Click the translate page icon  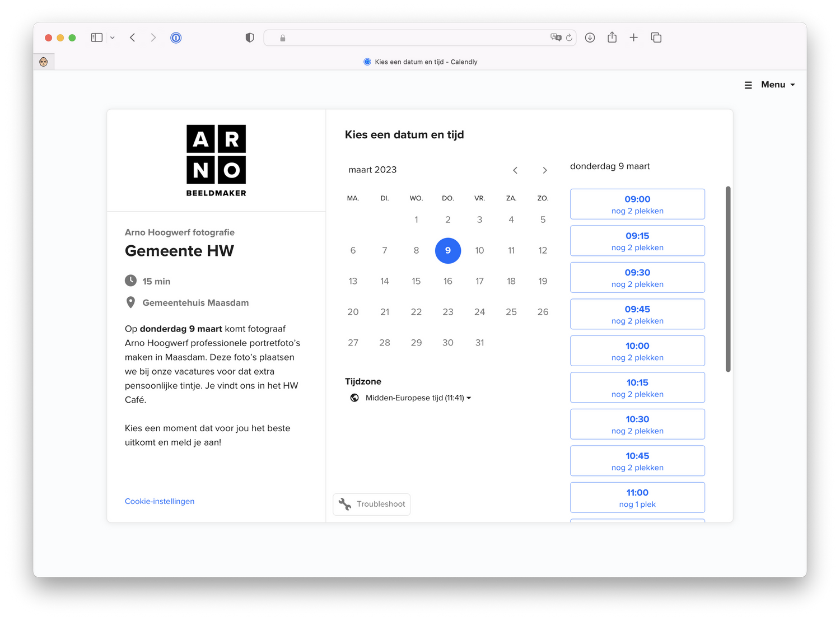pos(556,38)
